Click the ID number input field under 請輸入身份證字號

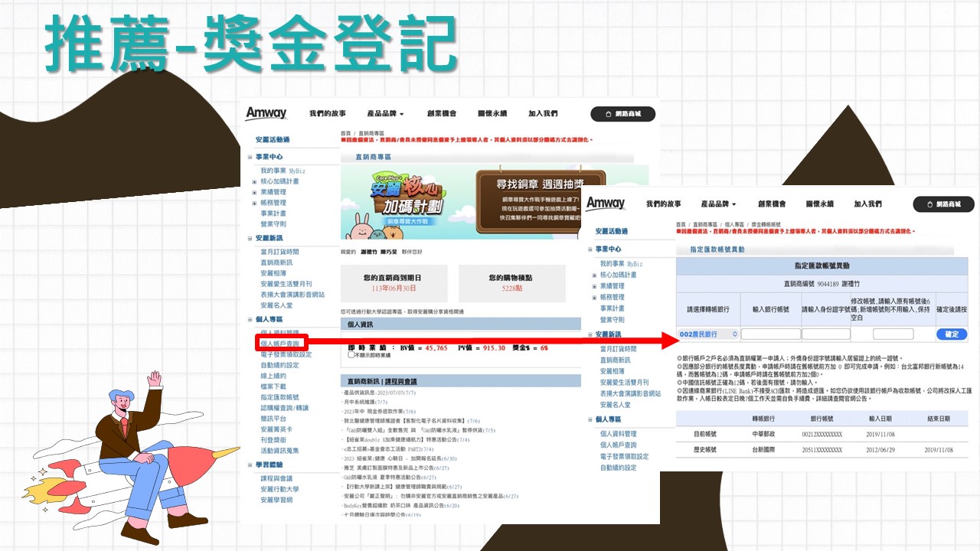[x=825, y=334]
